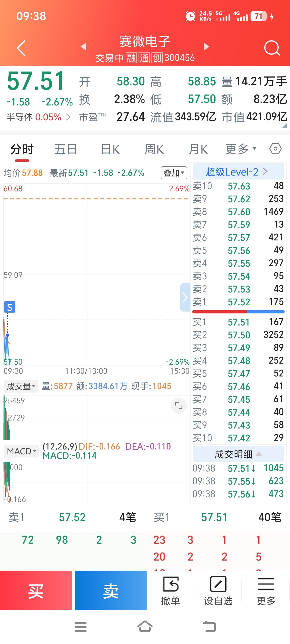Image resolution: width=290 pixels, height=644 pixels.
Task: Open the 撤单 cancel order icon
Action: (x=171, y=591)
